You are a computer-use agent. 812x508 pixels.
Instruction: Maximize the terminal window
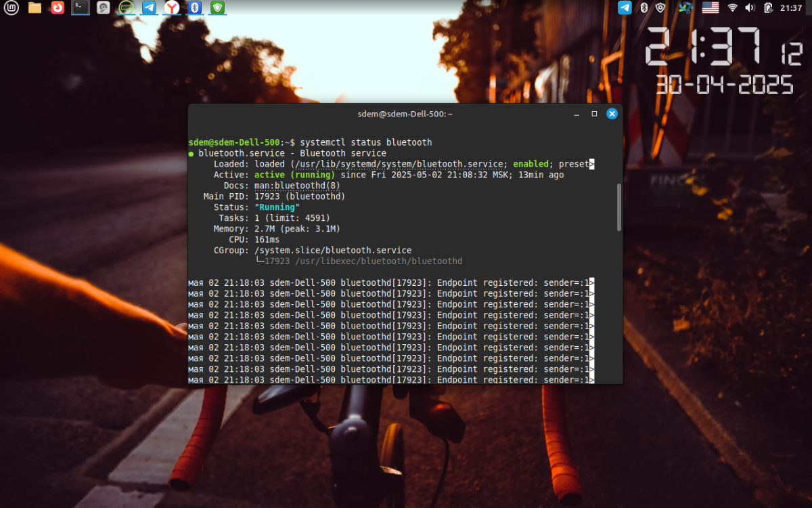[x=594, y=114]
